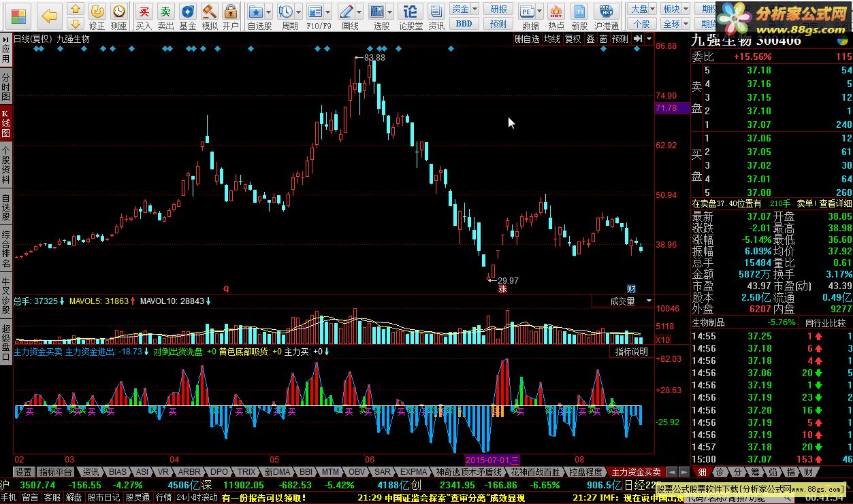Click the 2015-07-01 date marker

point(492,460)
